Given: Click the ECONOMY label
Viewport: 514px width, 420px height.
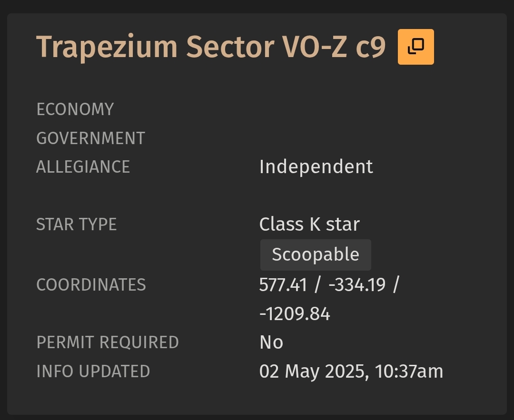Looking at the screenshot, I should (75, 109).
